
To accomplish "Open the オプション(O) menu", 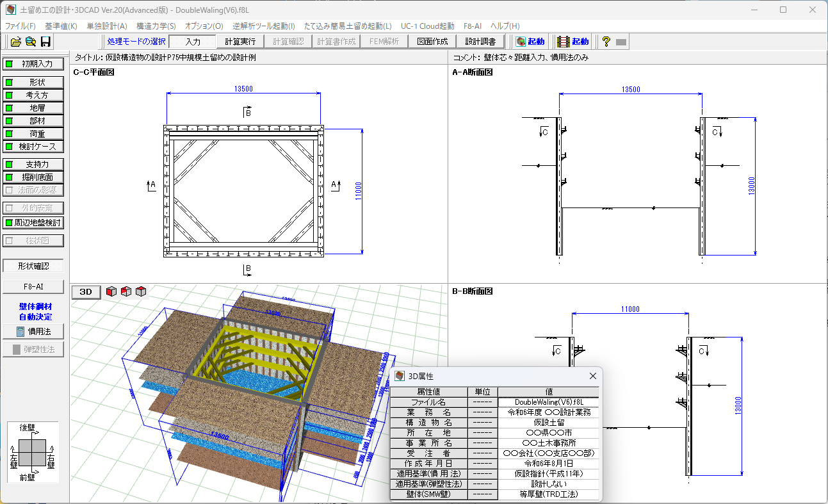I will [x=204, y=26].
